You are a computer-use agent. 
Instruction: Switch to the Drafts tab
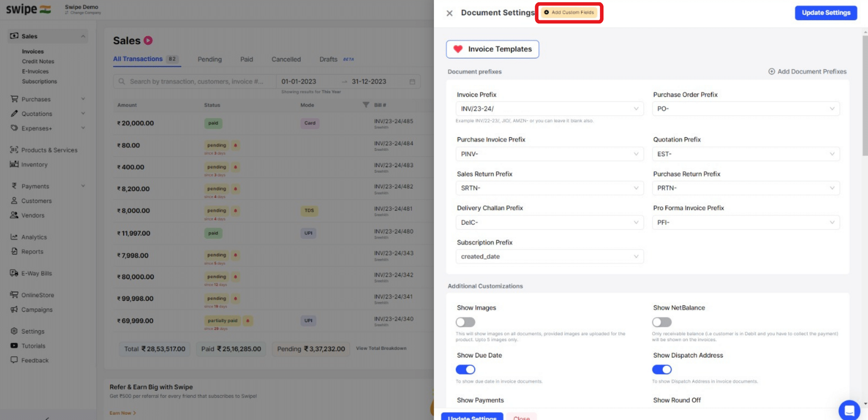[x=328, y=59]
